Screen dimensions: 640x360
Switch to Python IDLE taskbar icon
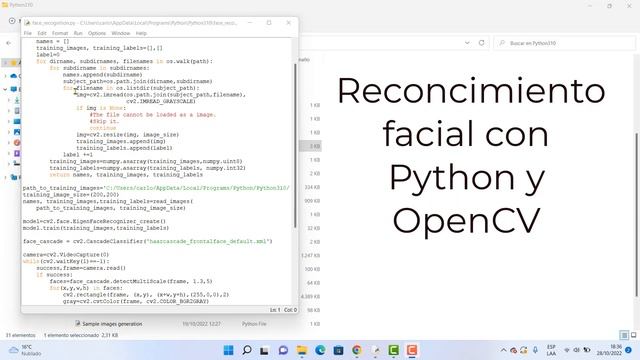coord(376,350)
